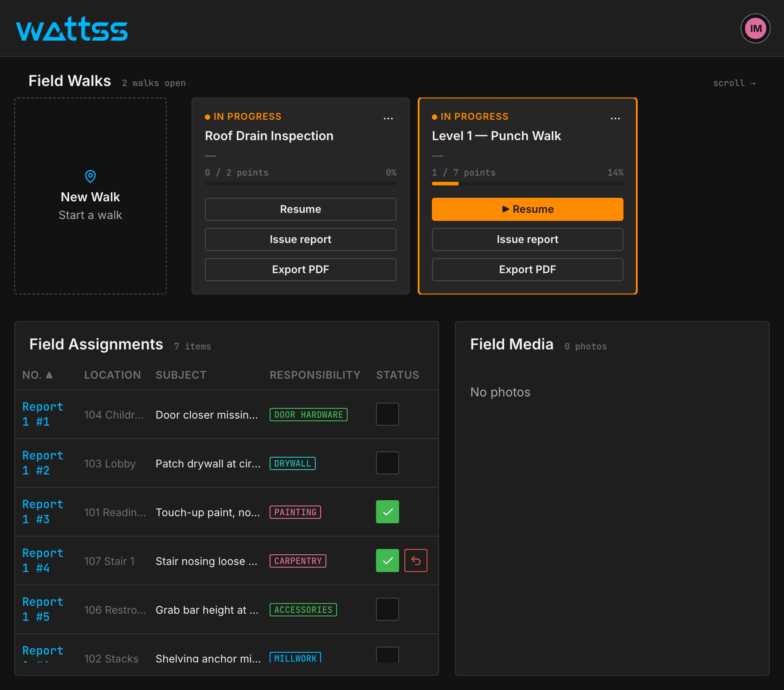Open Report 1 #1 link
The width and height of the screenshot is (784, 690).
pyautogui.click(x=43, y=414)
